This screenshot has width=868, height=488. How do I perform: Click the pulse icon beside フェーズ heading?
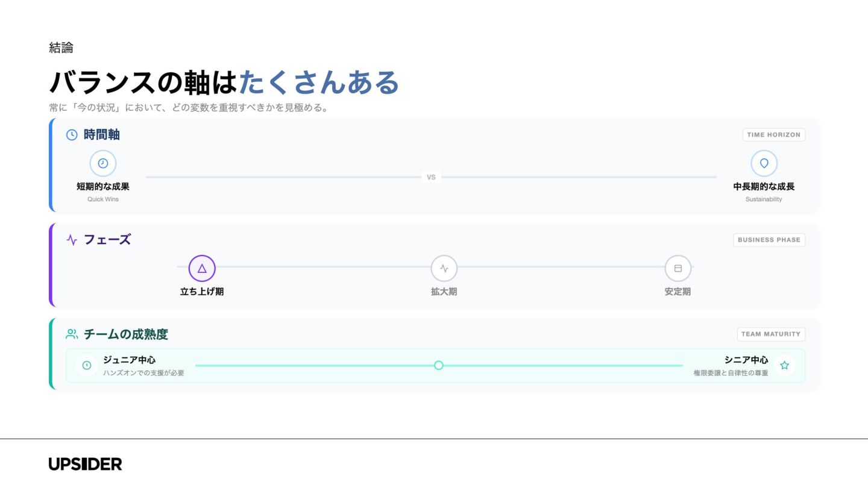(x=72, y=240)
